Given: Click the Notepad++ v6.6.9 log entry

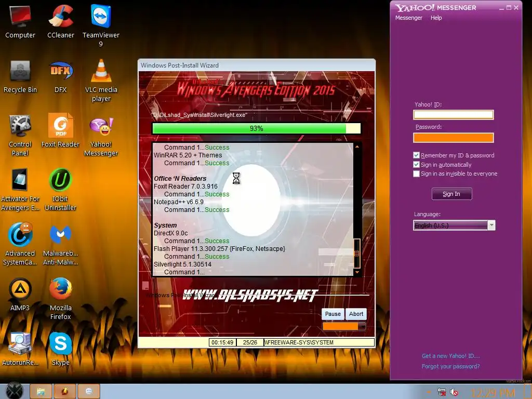Looking at the screenshot, I should [179, 202].
